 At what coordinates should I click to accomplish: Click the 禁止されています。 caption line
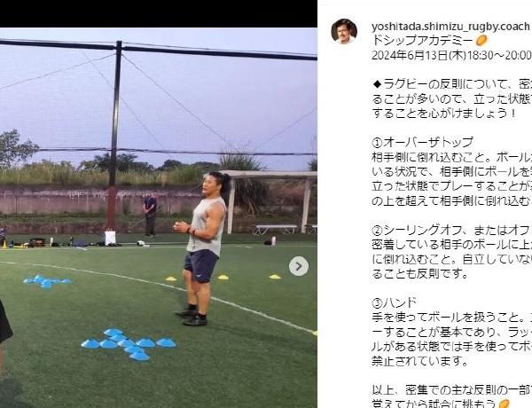[420, 361]
